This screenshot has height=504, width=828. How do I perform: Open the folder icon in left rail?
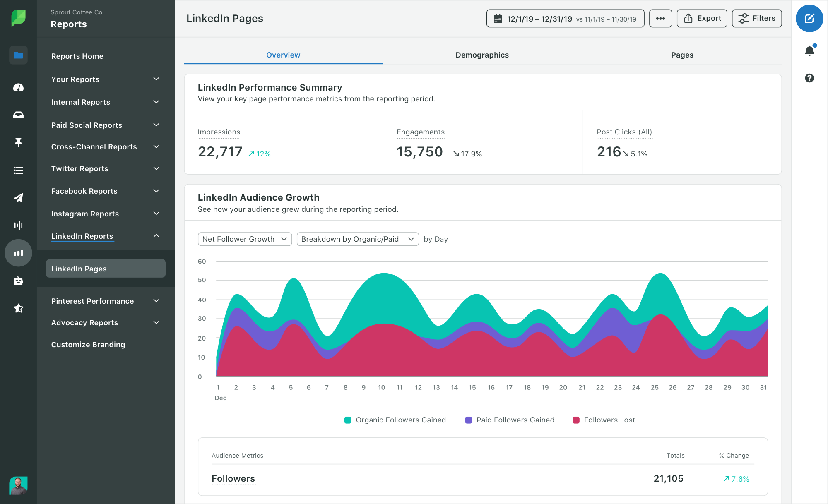click(x=18, y=55)
